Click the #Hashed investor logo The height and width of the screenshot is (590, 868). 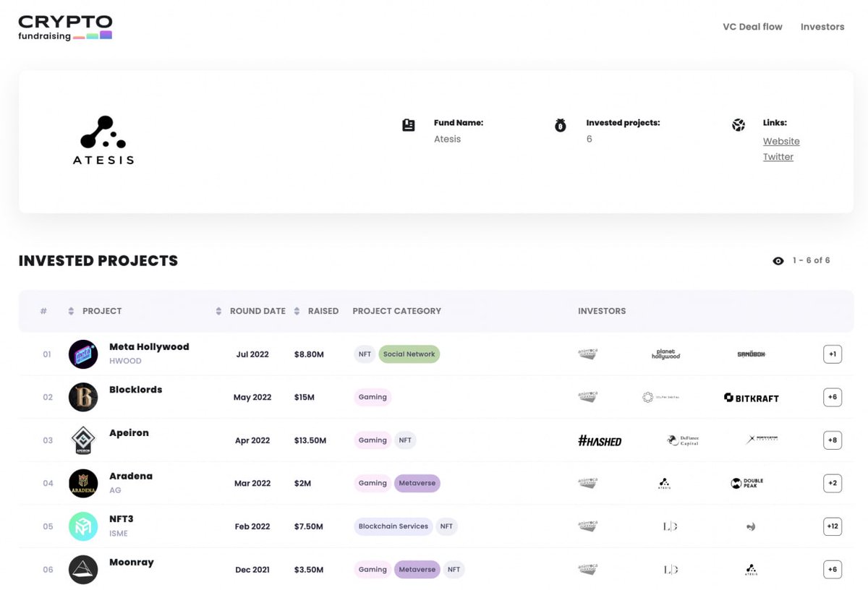600,440
